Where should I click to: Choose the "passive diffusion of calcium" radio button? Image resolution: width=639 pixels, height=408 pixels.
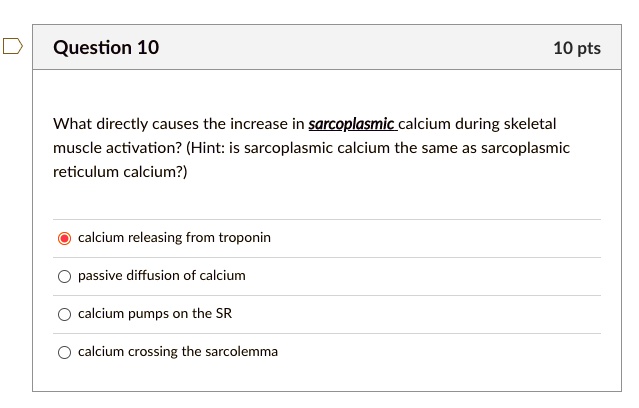tap(65, 276)
